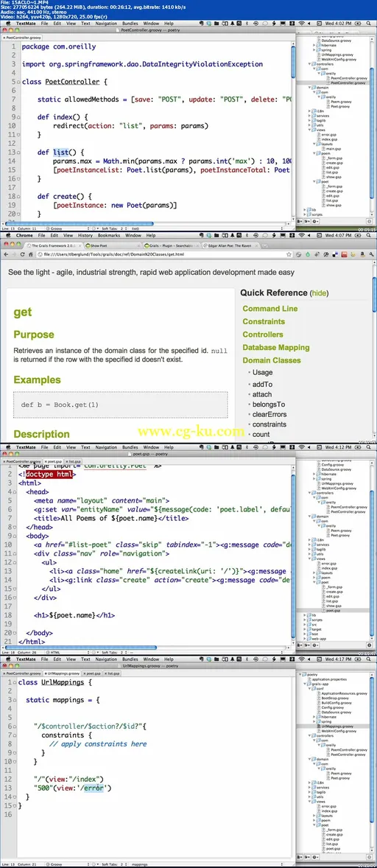Toggle fold marker on line 1 class UrlMappings
The image size is (377, 868).
click(x=15, y=682)
